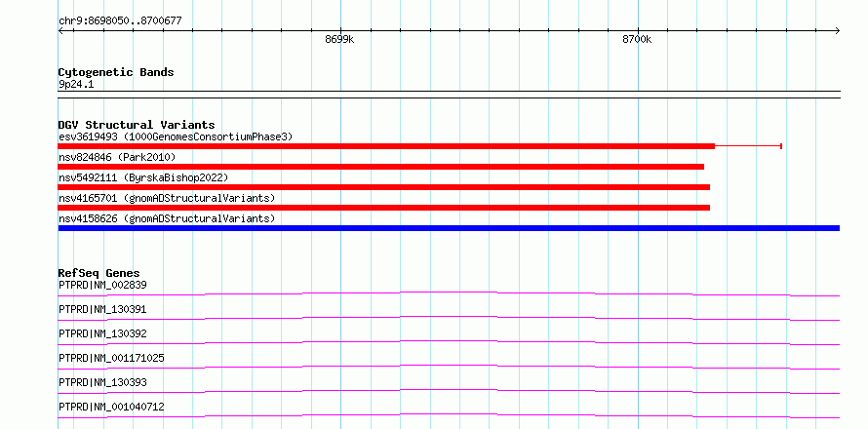Screen dimensions: 868x429
Task: Open variant esv3619493 label
Action: coord(176,136)
